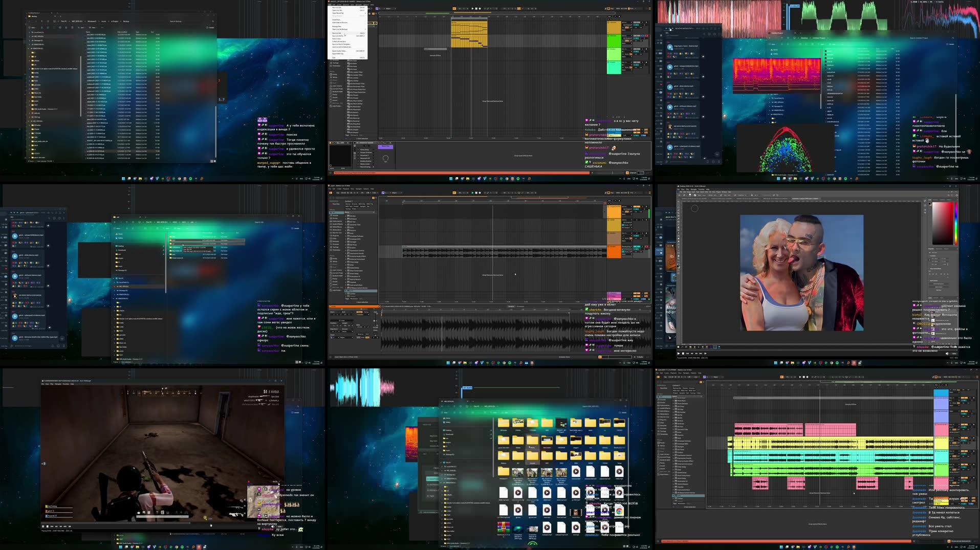Open File Explorer from the top-middle panel taskbar
The width and height of the screenshot is (980, 550).
click(x=468, y=179)
